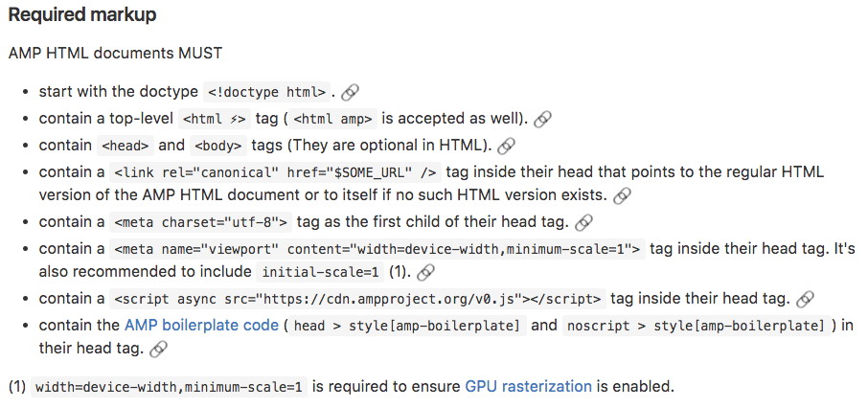Click 'head > style[amp-boilerplate]' code snippet

tap(407, 326)
